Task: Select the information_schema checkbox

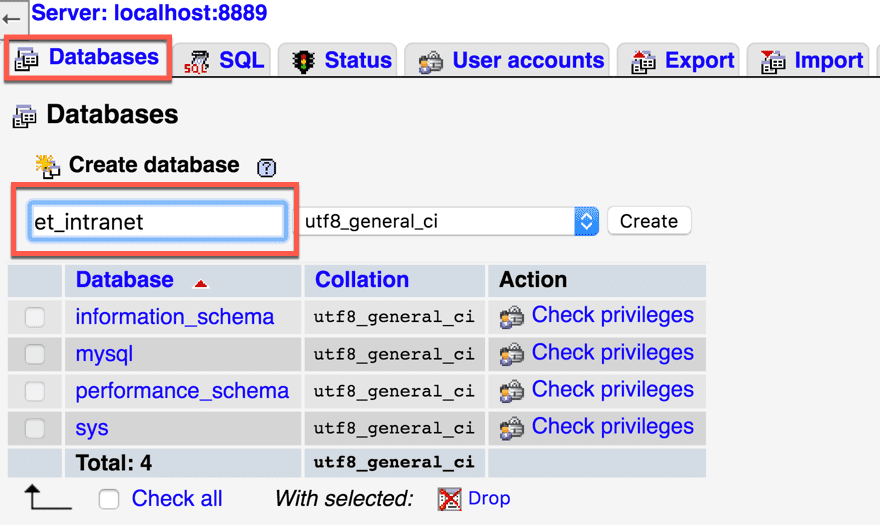Action: tap(35, 318)
